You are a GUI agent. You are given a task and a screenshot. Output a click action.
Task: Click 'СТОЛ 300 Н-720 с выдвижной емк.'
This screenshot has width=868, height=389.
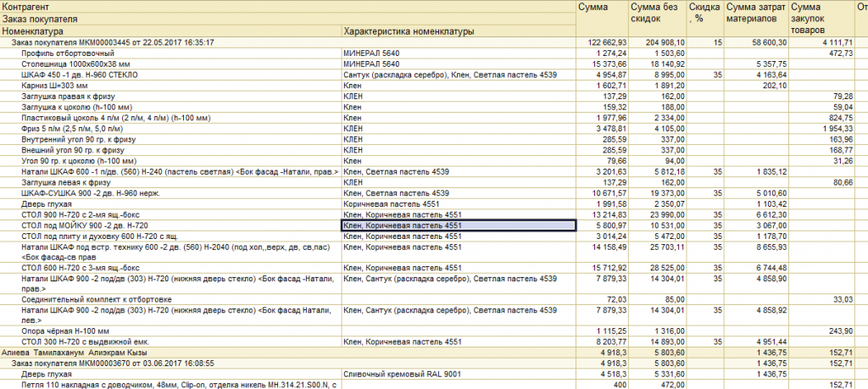click(86, 342)
